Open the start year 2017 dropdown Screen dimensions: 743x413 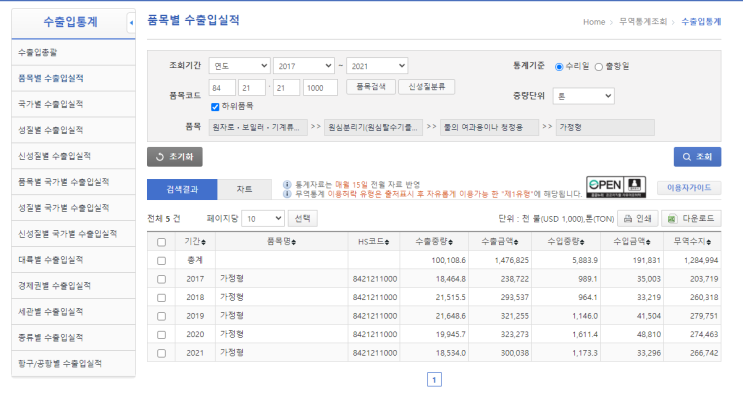(x=303, y=66)
